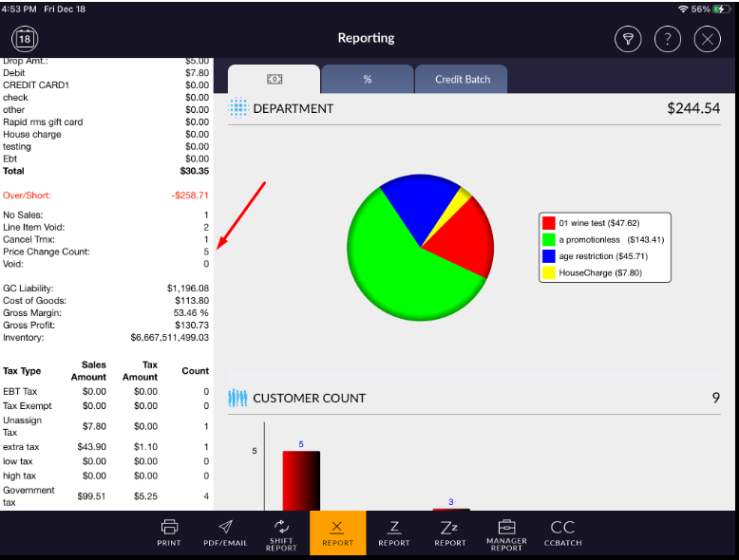The height and width of the screenshot is (560, 739).
Task: Open the report filter funnel icon
Action: 627,39
